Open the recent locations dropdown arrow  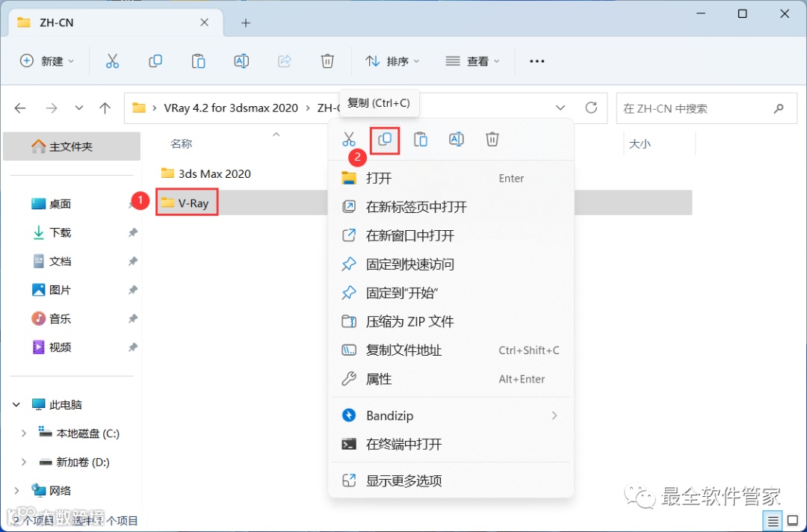[x=78, y=108]
